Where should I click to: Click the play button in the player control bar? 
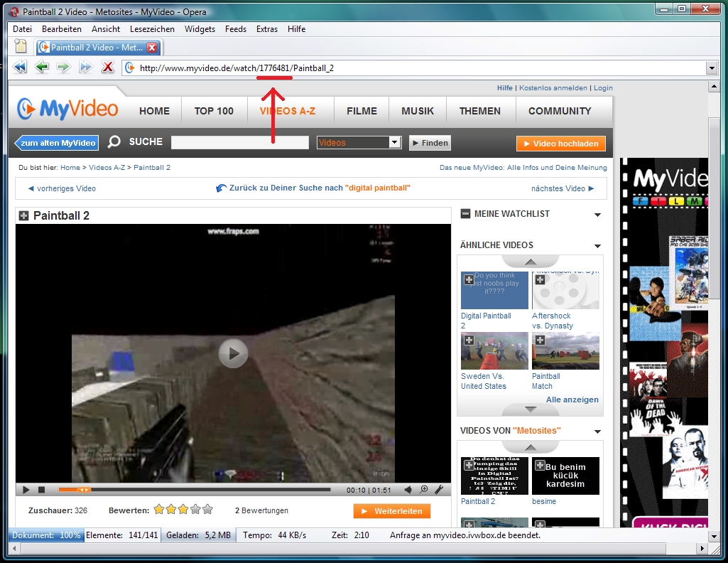(x=26, y=490)
